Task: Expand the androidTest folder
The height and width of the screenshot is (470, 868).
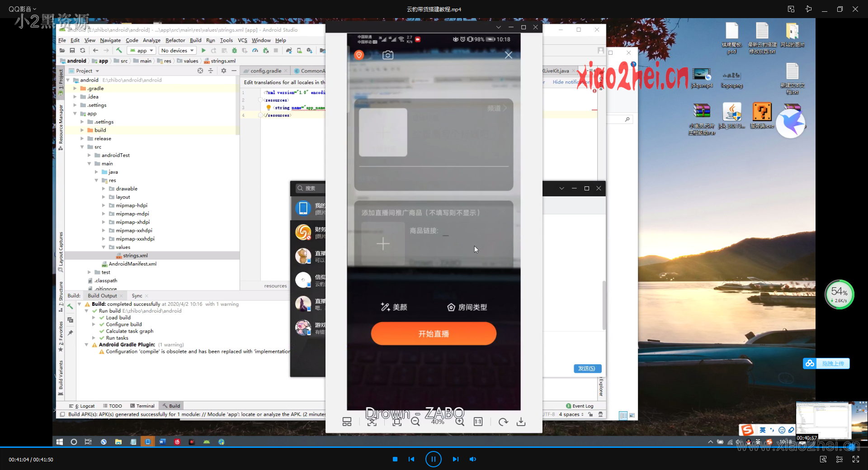Action: coord(89,155)
